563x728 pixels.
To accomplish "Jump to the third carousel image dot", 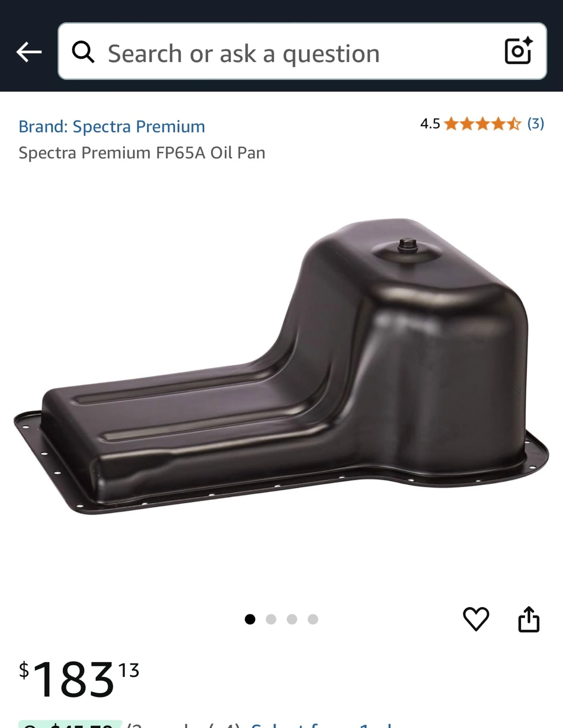I will pos(292,619).
